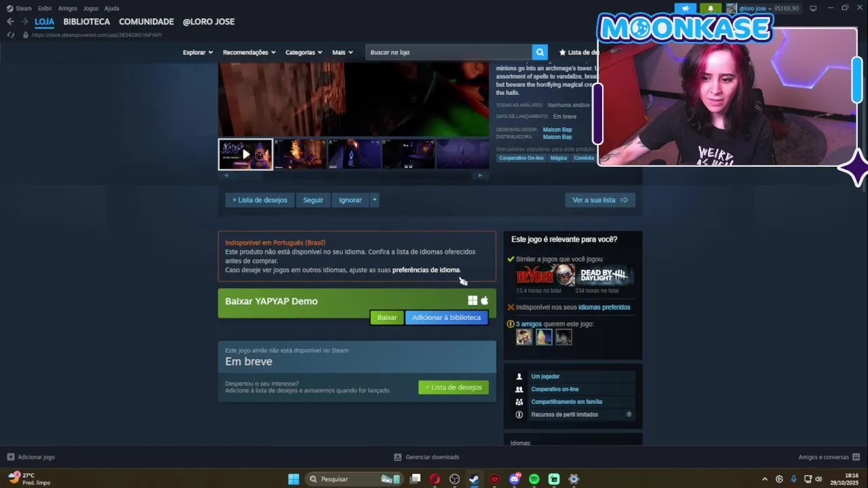Switch to the BIBLIOTECA tab
This screenshot has width=868, height=488.
point(86,22)
